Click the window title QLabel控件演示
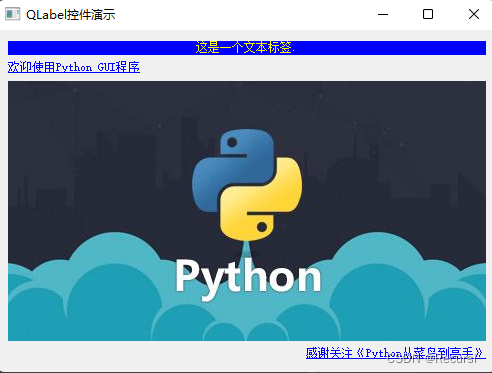Screen dimensions: 492x373 point(71,15)
